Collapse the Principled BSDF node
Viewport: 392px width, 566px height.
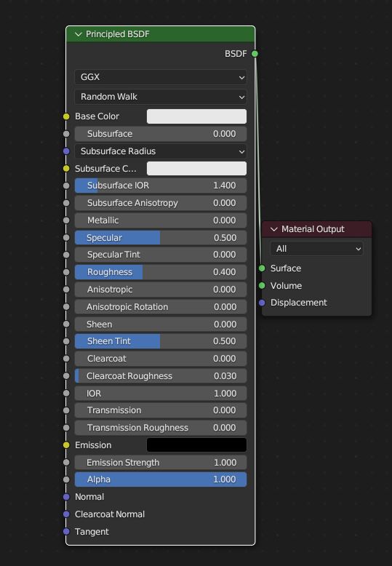(79, 34)
